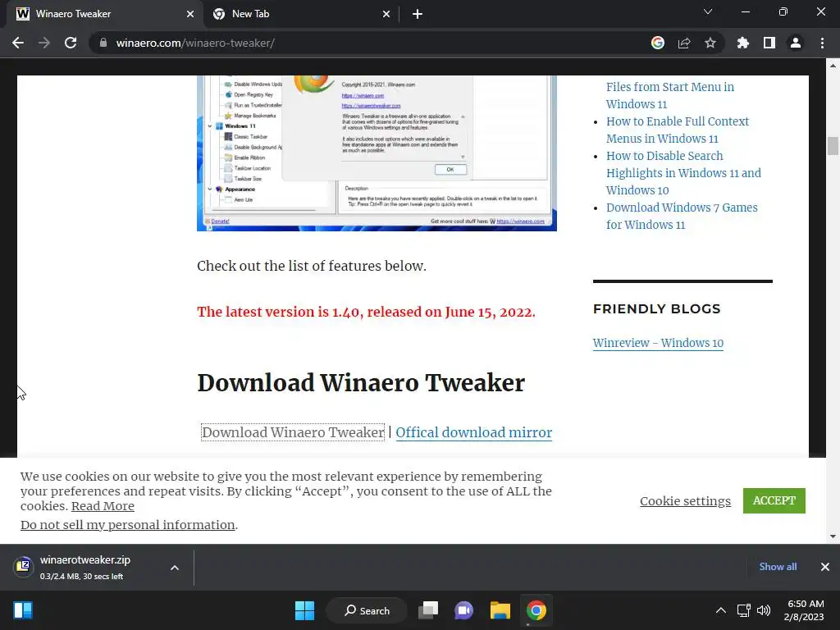Bookmark this tab with the star icon
The image size is (840, 630).
(710, 43)
